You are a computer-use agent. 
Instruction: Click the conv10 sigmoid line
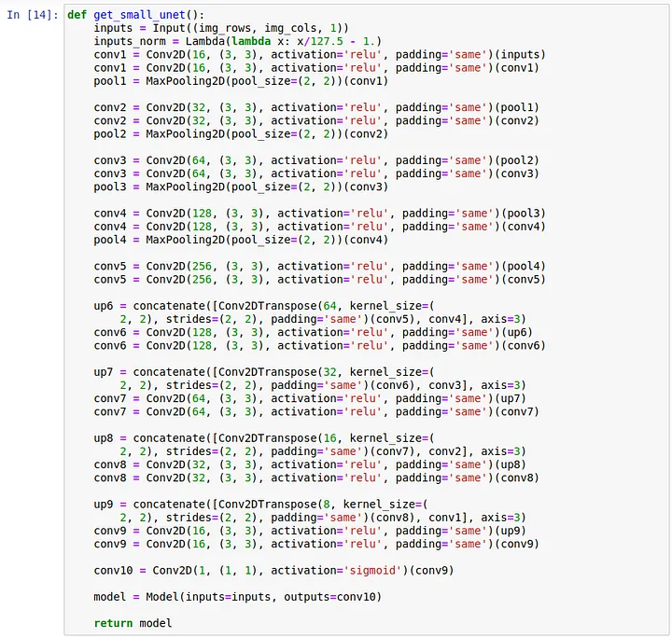click(x=273, y=571)
